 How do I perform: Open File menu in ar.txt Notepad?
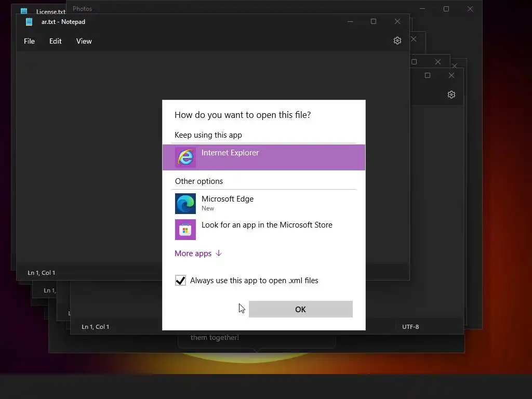(29, 41)
